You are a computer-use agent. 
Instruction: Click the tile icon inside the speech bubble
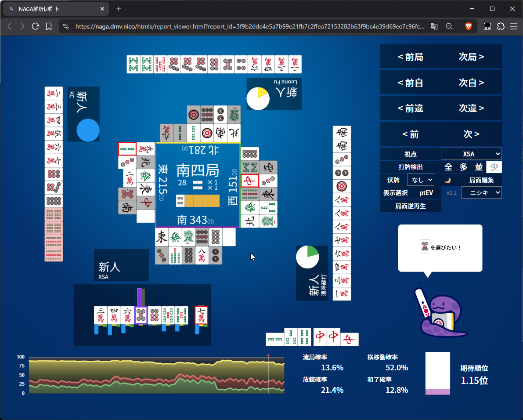click(425, 247)
